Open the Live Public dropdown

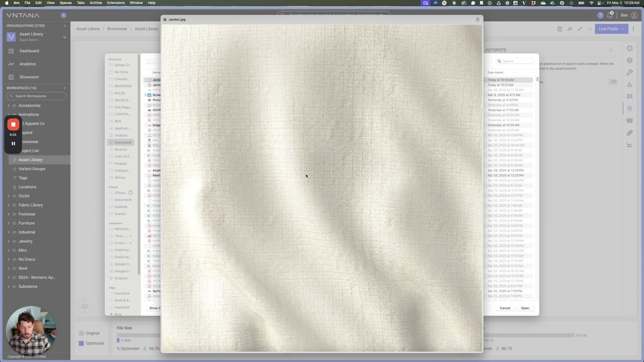(611, 29)
